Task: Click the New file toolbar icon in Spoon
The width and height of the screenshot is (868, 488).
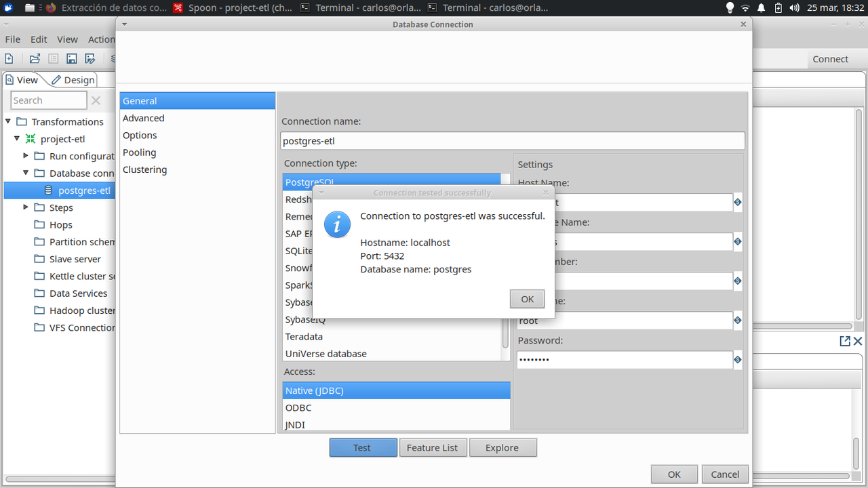Action: coord(9,59)
